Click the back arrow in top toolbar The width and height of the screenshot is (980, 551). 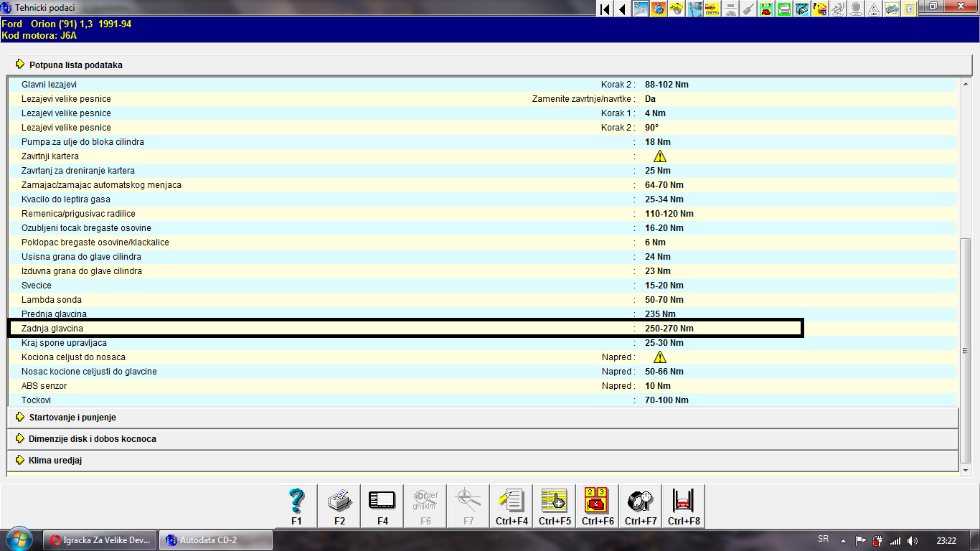(x=622, y=9)
